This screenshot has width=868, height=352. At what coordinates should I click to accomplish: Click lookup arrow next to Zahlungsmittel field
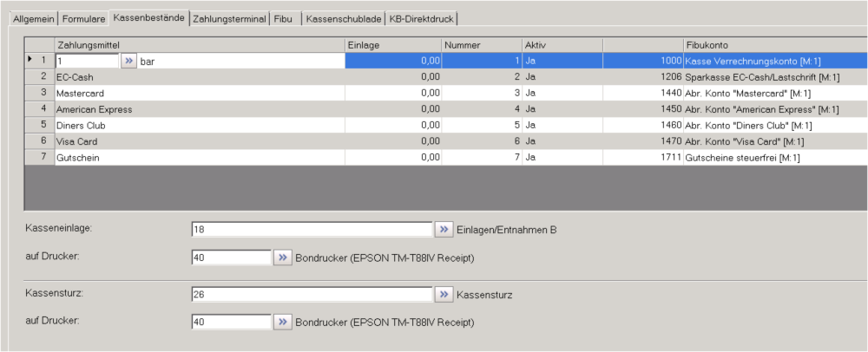point(128,61)
